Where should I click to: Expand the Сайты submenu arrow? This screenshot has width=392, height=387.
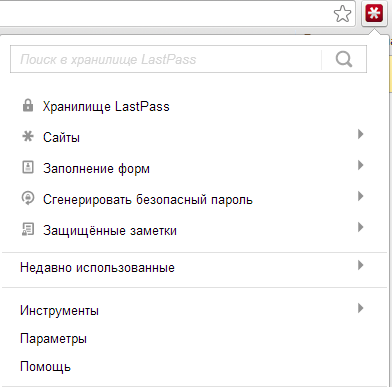360,134
